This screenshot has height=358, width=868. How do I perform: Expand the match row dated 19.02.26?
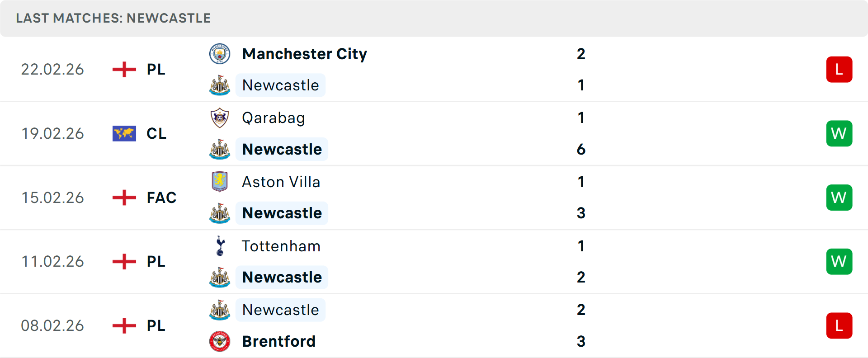[x=434, y=133]
